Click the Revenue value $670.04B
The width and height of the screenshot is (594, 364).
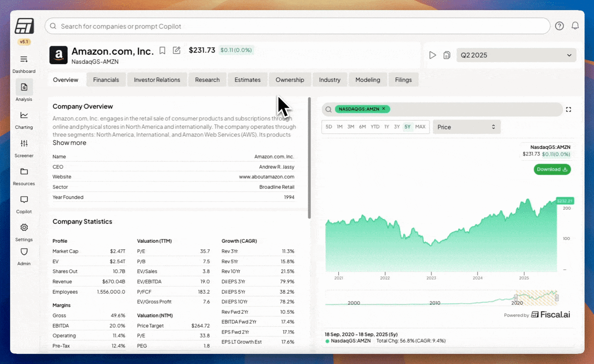tap(113, 282)
